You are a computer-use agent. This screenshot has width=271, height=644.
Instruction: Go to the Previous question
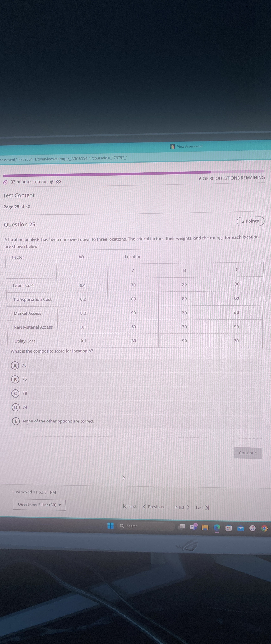tap(153, 507)
